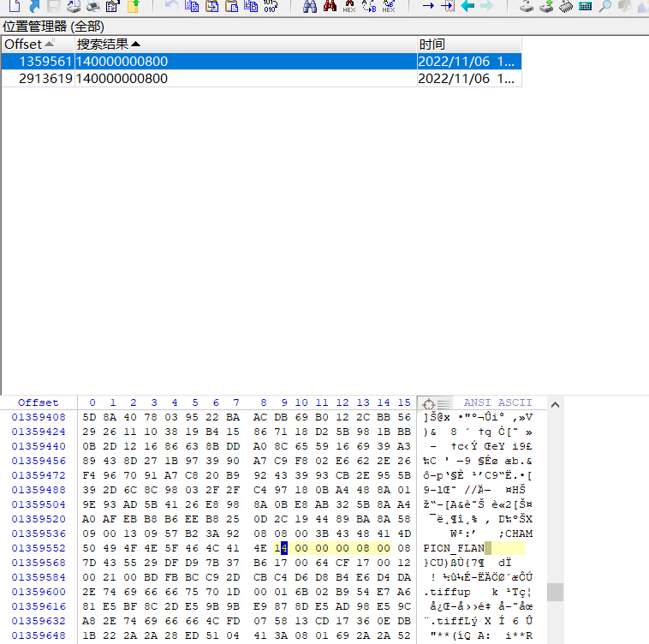Viewport: 649px width, 644px height.
Task: Click offset row 01359552
Action: pos(39,548)
